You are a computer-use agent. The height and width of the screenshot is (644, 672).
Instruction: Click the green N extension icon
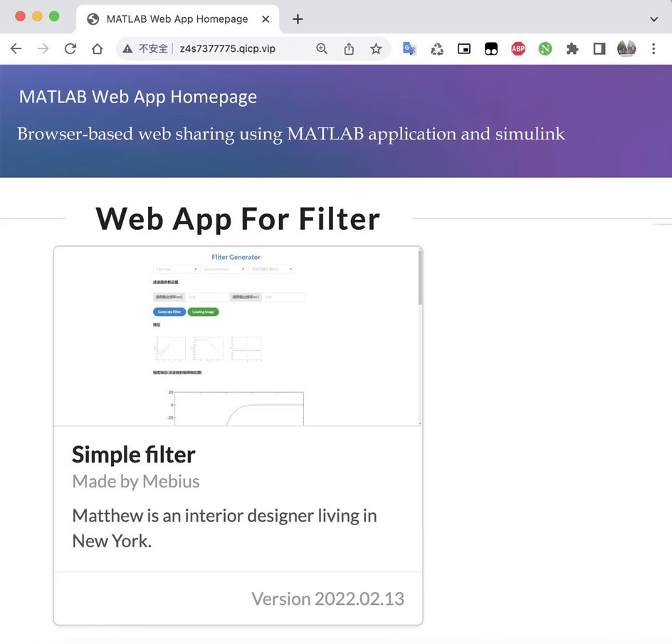tap(545, 48)
